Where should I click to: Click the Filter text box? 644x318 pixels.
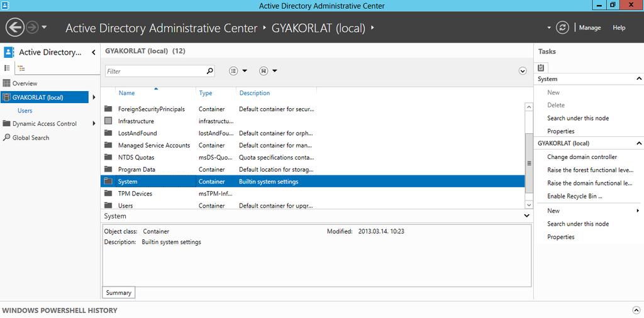155,71
